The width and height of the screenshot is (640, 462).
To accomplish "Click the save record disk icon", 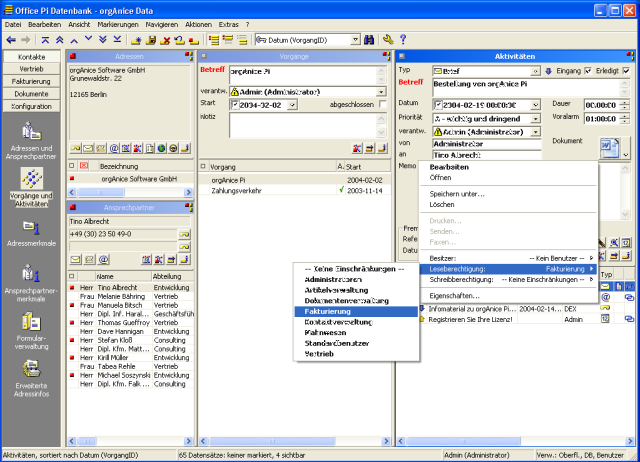I will tap(151, 40).
